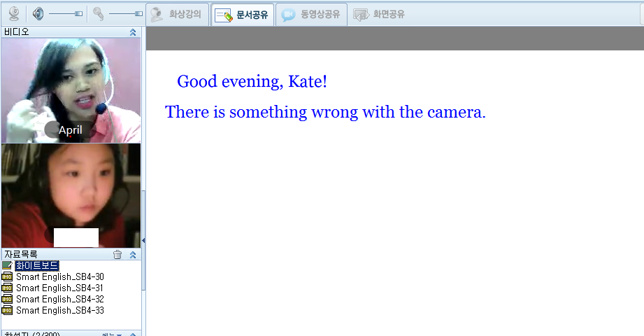Click the microphone icon

click(99, 13)
